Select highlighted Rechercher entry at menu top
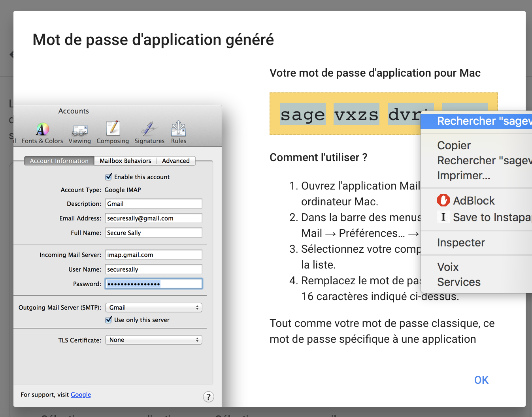Image resolution: width=532 pixels, height=417 pixels. (476, 121)
